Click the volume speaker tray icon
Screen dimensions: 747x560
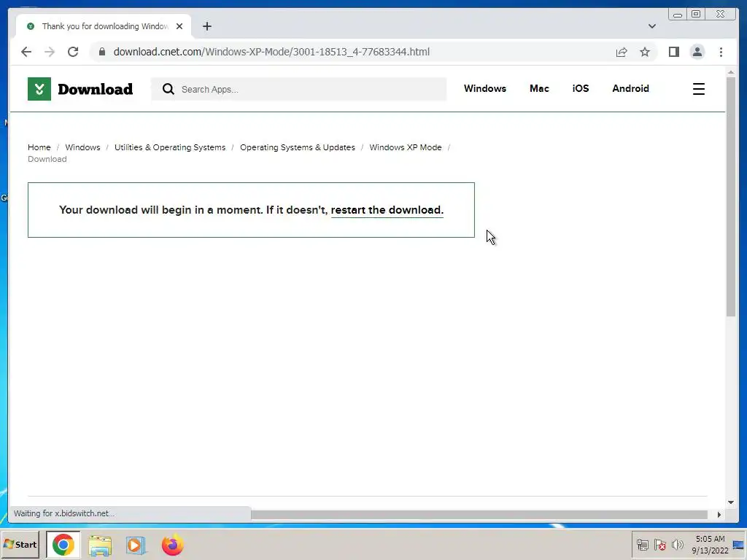pyautogui.click(x=678, y=545)
